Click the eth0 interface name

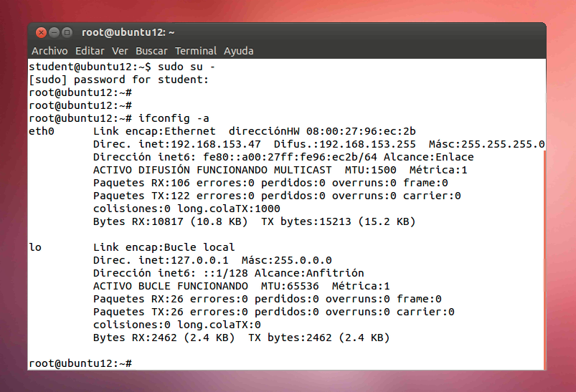pos(42,131)
